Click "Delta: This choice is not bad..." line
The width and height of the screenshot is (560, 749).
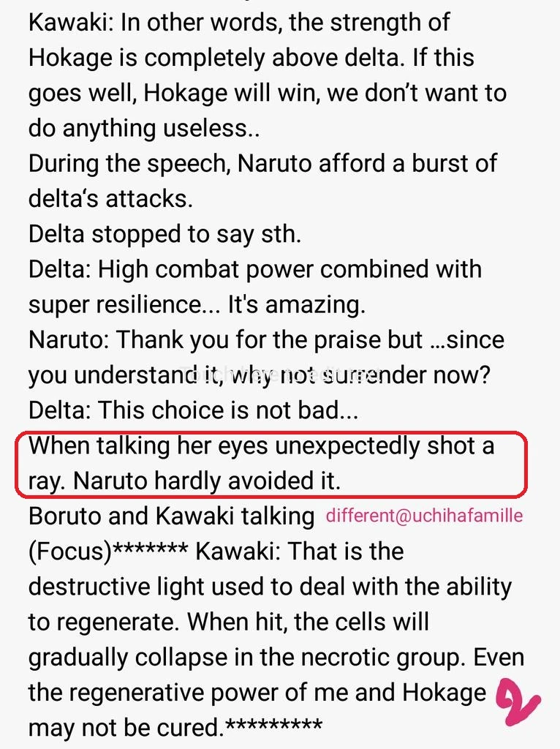[x=193, y=410]
